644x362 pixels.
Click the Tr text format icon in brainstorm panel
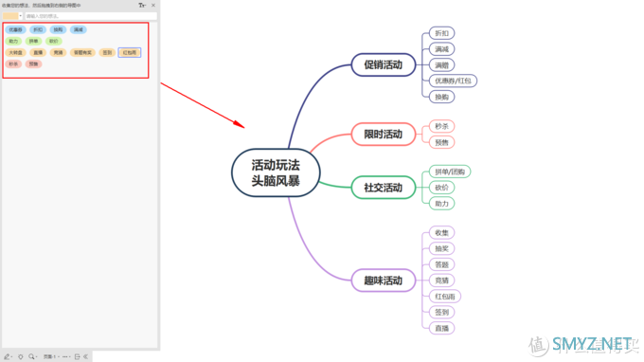[142, 6]
